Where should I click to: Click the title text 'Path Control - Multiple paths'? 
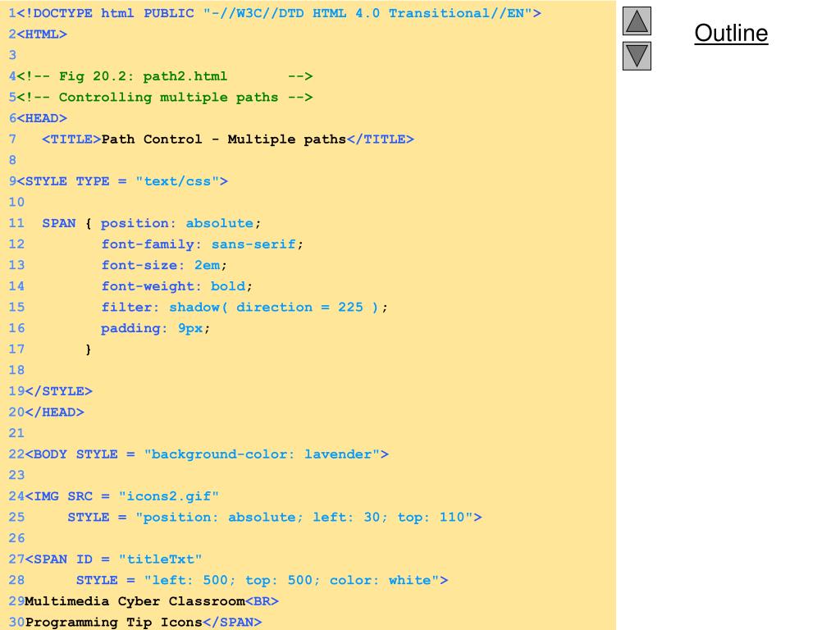point(223,139)
